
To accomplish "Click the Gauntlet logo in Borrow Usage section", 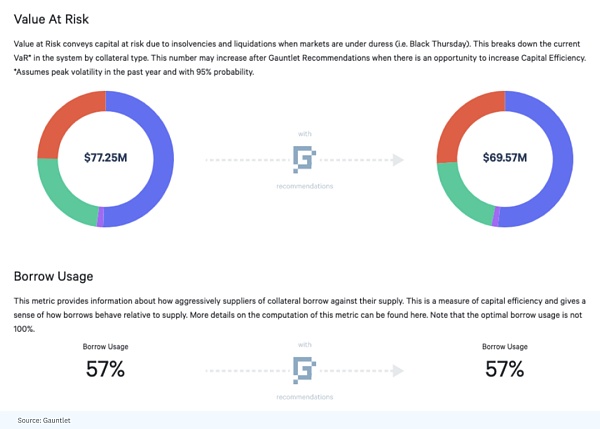I will point(304,370).
